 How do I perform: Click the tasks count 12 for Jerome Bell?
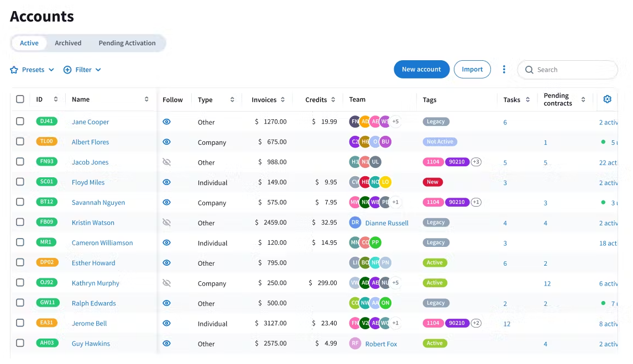click(506, 324)
